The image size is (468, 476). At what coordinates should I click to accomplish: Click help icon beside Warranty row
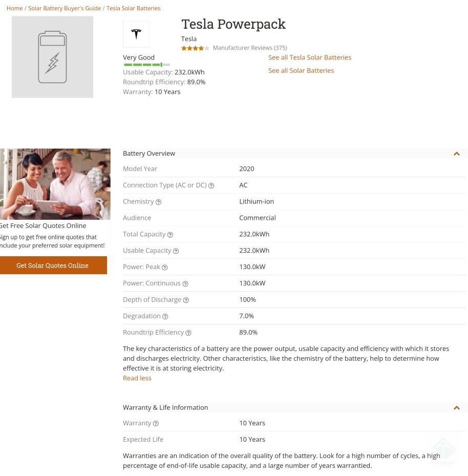(x=156, y=424)
